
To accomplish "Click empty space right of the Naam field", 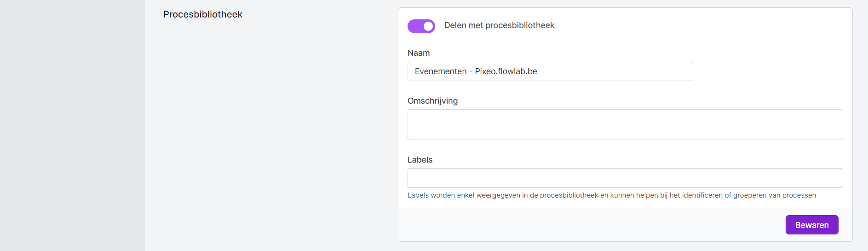I will (768, 71).
